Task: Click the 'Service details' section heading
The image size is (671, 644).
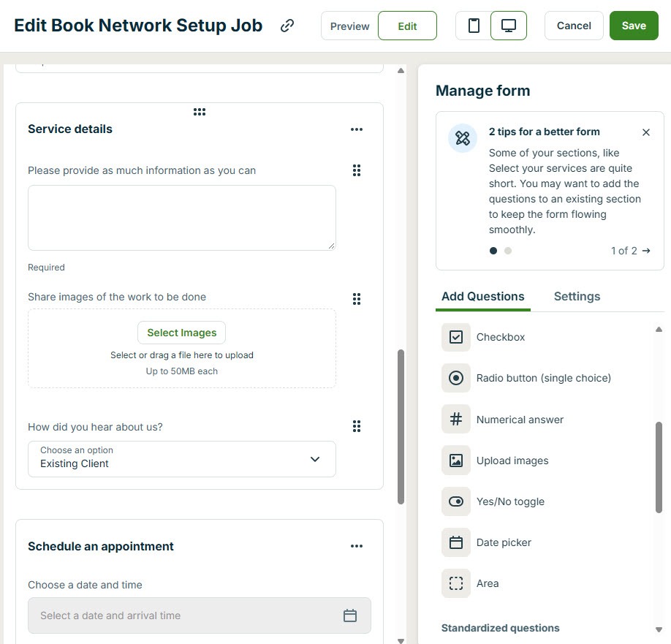Action: tap(70, 129)
